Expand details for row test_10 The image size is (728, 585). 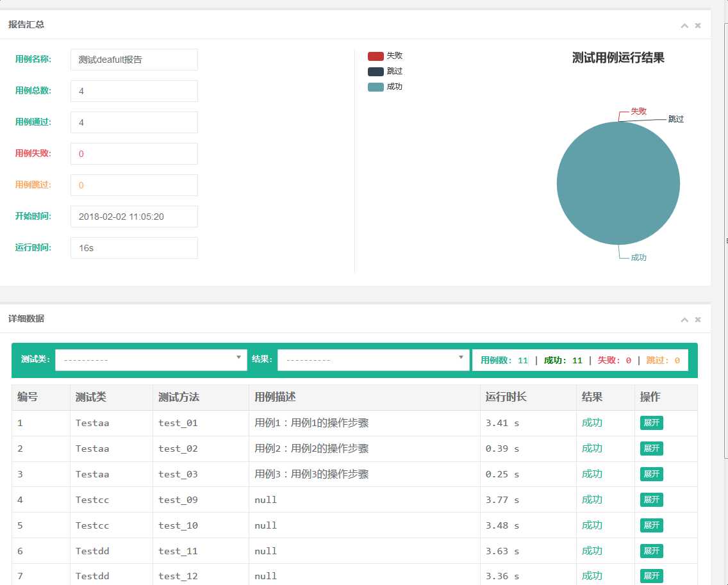click(x=651, y=525)
